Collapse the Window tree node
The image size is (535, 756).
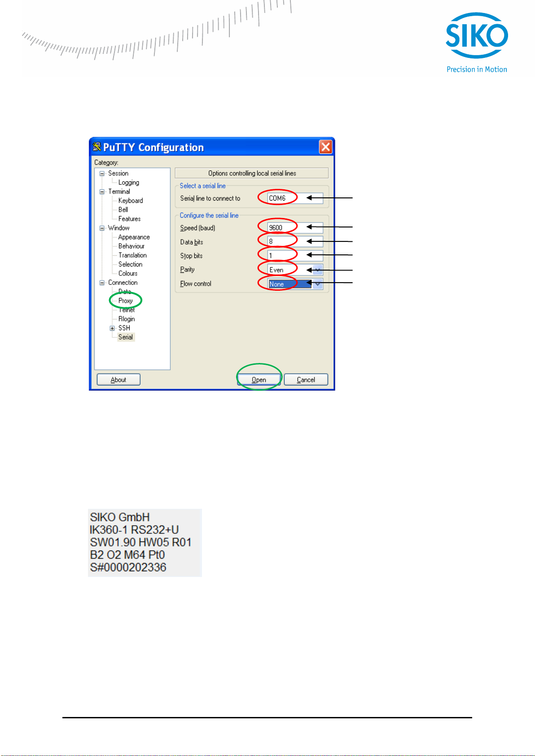(102, 228)
